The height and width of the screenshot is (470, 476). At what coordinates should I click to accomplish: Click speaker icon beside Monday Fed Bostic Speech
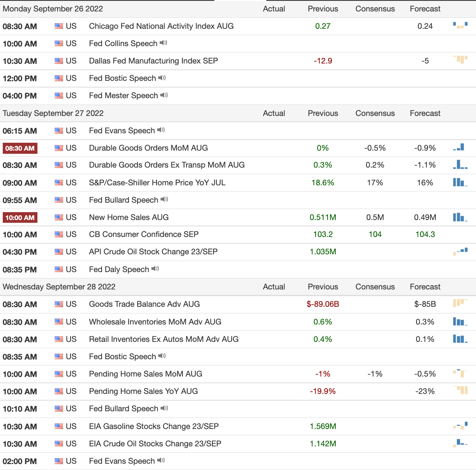click(162, 78)
